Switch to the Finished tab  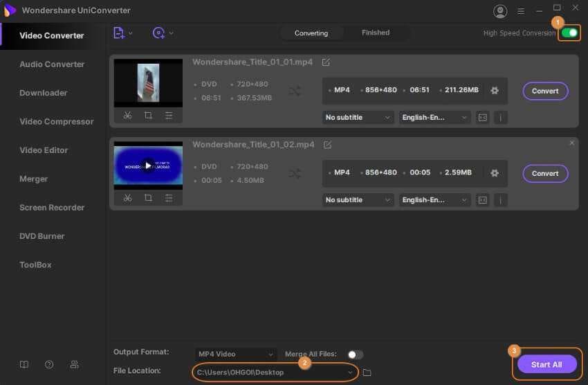pyautogui.click(x=375, y=33)
